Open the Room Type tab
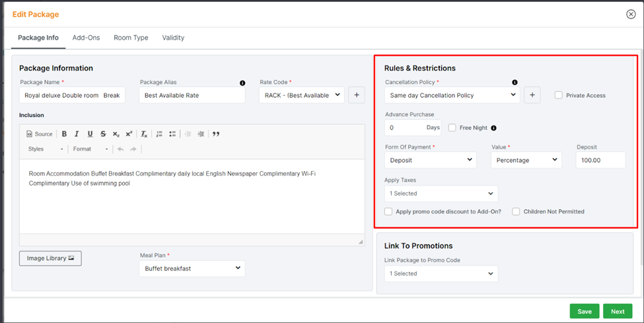The image size is (644, 323). pyautogui.click(x=131, y=38)
